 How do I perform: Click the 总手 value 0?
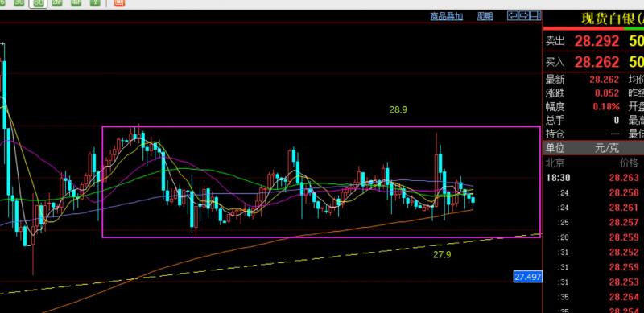(616, 121)
